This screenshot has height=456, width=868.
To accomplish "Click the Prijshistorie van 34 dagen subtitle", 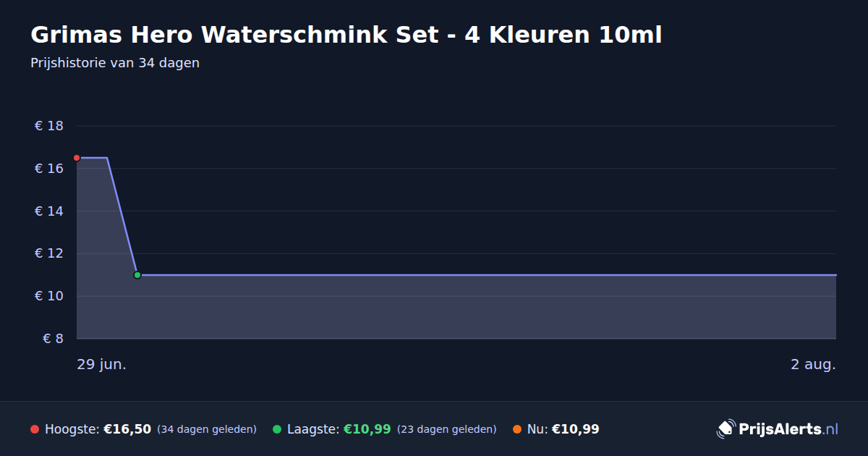I will coord(115,63).
